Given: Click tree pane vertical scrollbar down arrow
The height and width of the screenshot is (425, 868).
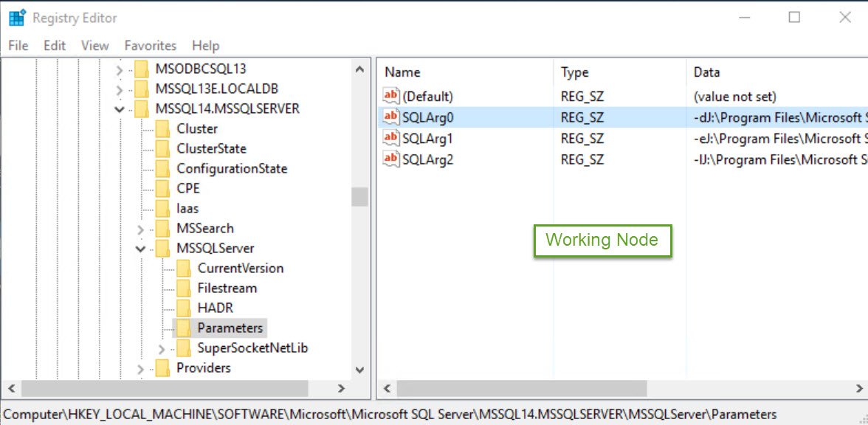Looking at the screenshot, I should coord(359,370).
